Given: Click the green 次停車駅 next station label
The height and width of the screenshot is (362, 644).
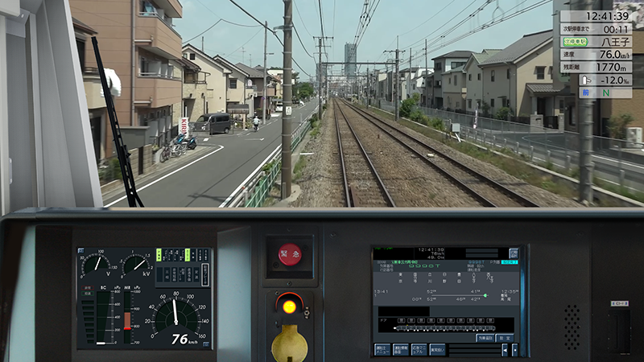Looking at the screenshot, I should [x=575, y=42].
